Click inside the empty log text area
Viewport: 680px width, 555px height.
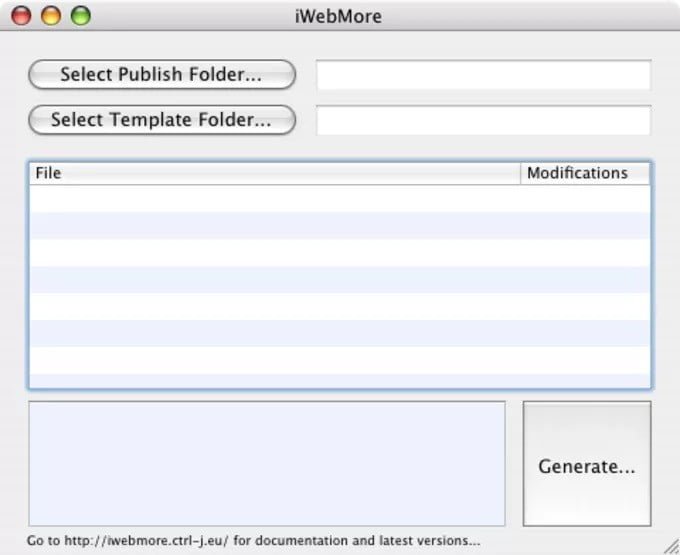click(266, 463)
